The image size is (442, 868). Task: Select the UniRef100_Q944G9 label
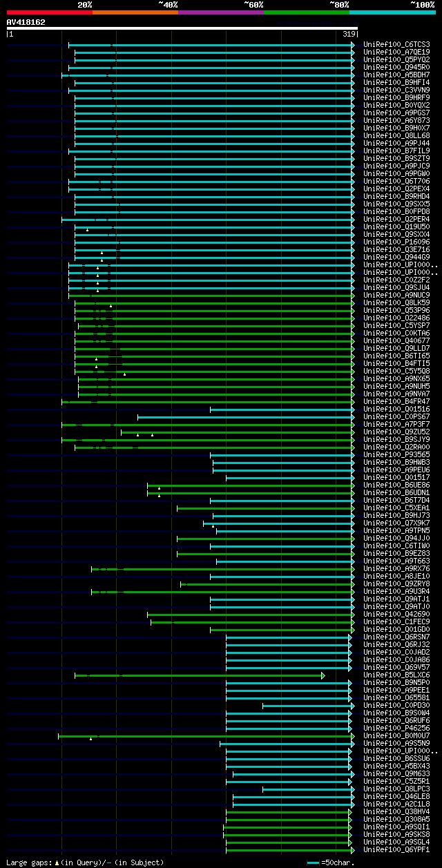pos(396,258)
